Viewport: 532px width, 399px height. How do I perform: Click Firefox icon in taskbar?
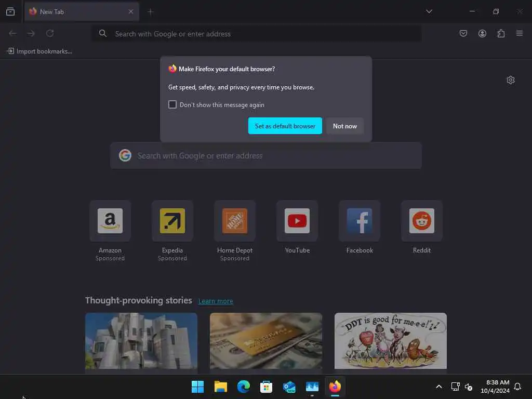[x=335, y=387]
